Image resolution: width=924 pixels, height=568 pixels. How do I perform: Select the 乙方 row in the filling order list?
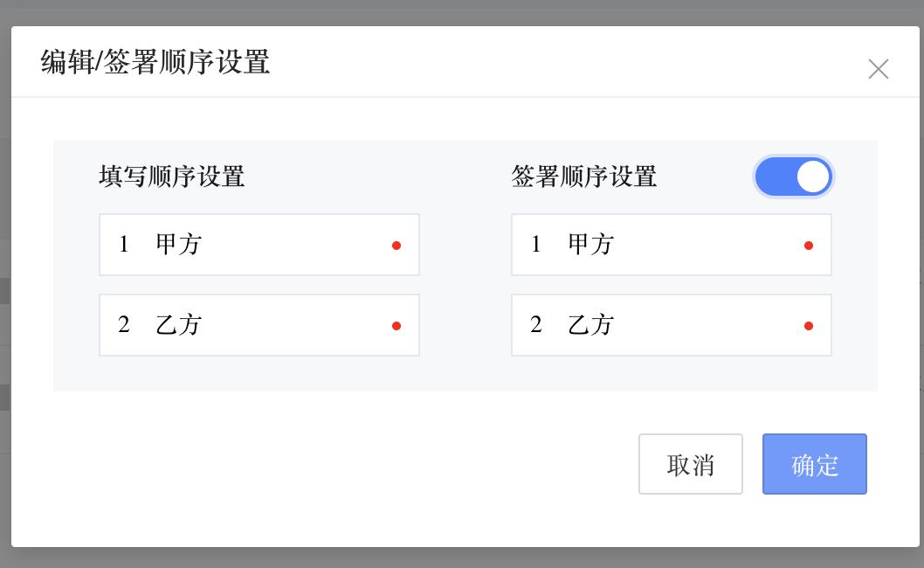point(259,325)
